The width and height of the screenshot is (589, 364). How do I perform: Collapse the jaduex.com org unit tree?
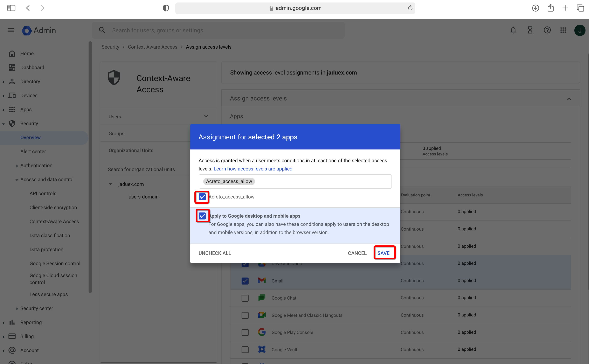(111, 184)
